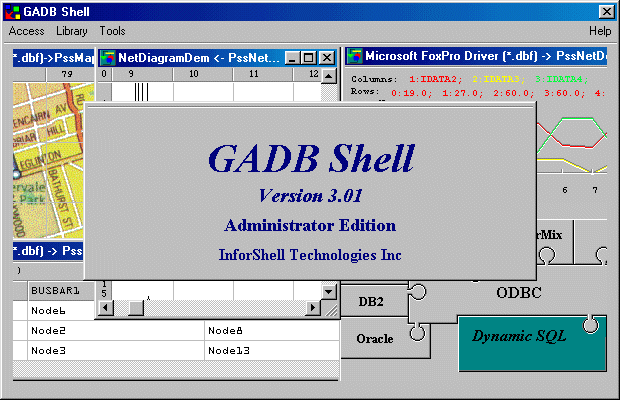
Task: Select the Node2 table cell
Action: [x=115, y=330]
